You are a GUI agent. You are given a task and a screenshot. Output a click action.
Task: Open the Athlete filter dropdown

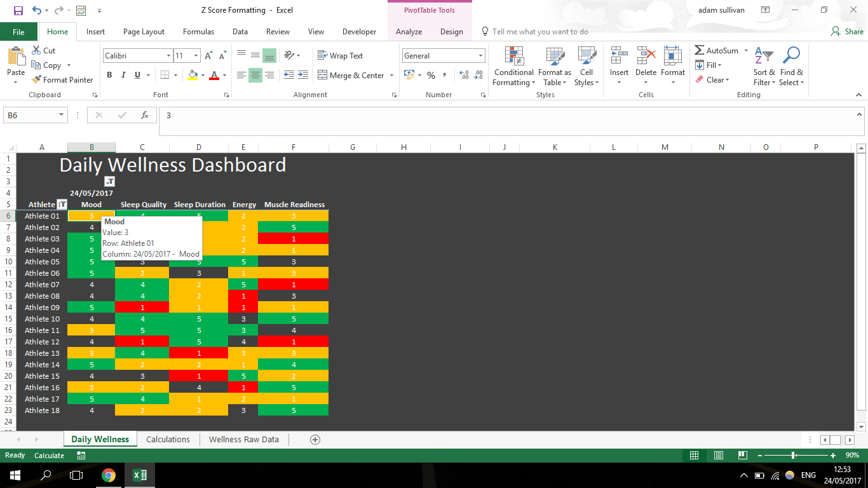(62, 205)
